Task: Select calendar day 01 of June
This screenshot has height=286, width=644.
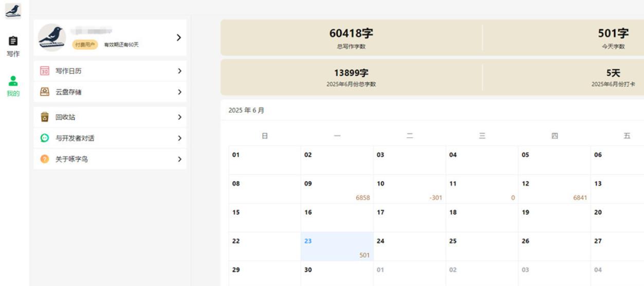Action: pos(265,160)
